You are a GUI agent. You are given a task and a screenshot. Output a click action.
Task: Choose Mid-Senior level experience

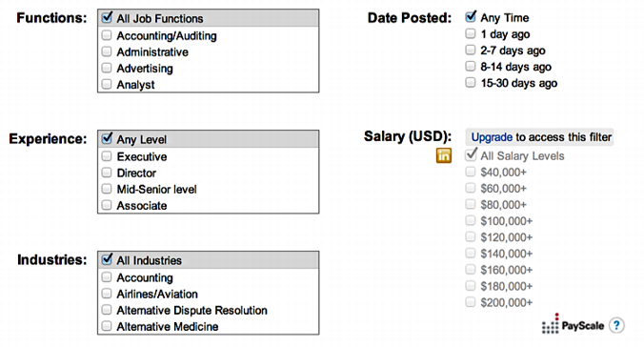pyautogui.click(x=107, y=189)
